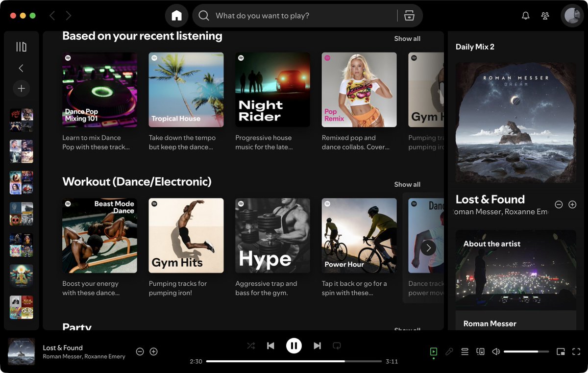The image size is (588, 373).
Task: Open the Power Hour playlist
Action: point(359,235)
